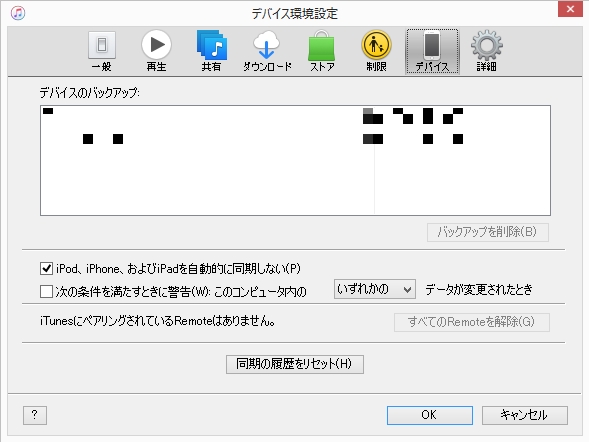Uncheck iPod, iPhone, iPad auto-sync prevention checkbox
589x442 pixels.
[x=46, y=269]
